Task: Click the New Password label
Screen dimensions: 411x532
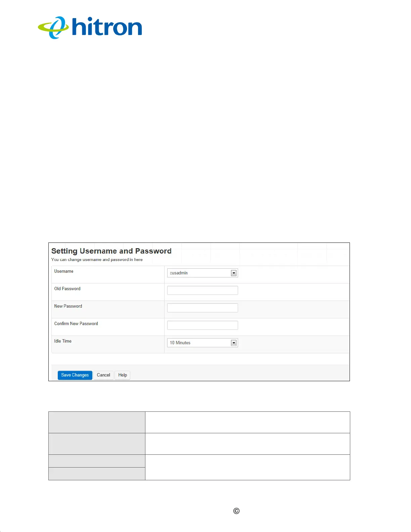Action: (68, 306)
